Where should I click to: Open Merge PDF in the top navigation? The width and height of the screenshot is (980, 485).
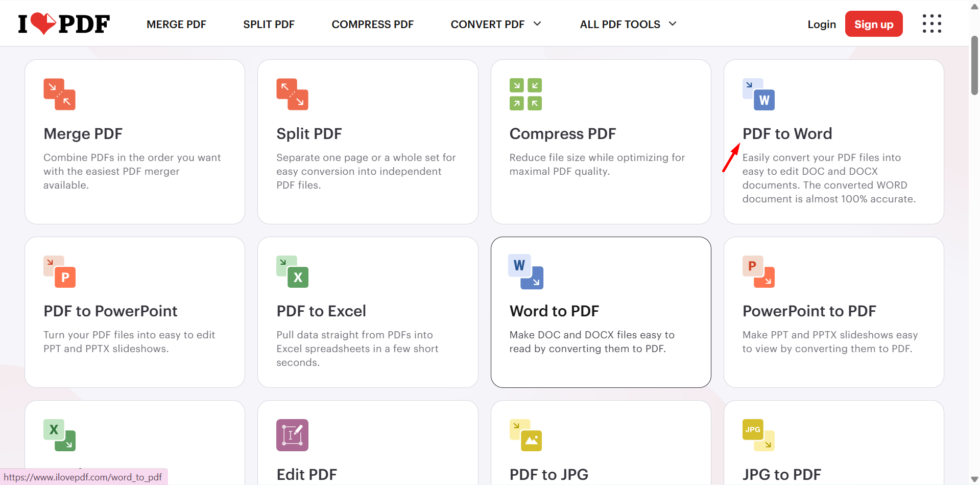(176, 24)
